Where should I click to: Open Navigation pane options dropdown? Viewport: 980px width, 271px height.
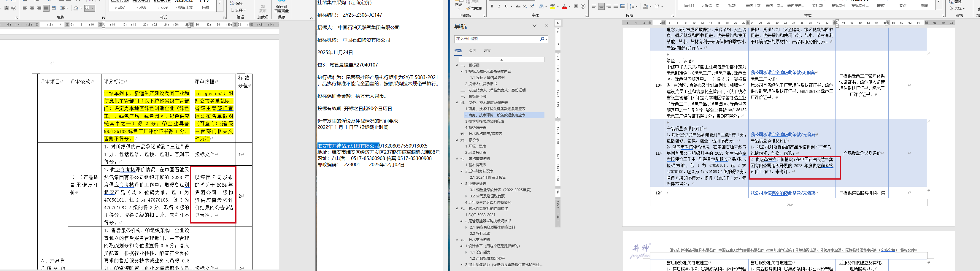coord(535,26)
